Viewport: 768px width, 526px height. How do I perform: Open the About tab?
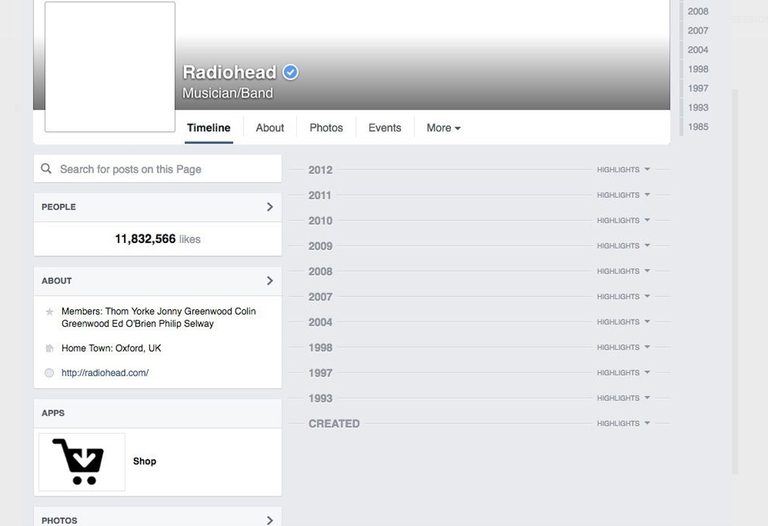click(270, 128)
